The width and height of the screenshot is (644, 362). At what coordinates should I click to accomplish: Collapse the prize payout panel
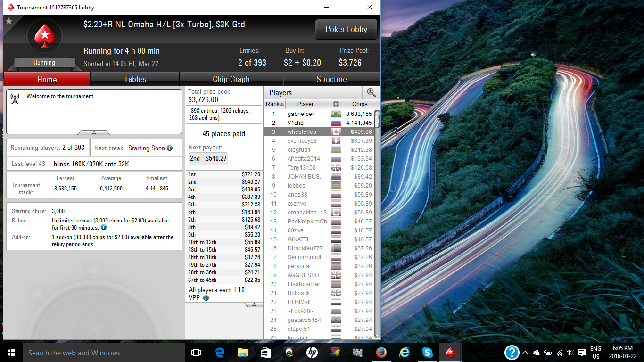(254, 305)
